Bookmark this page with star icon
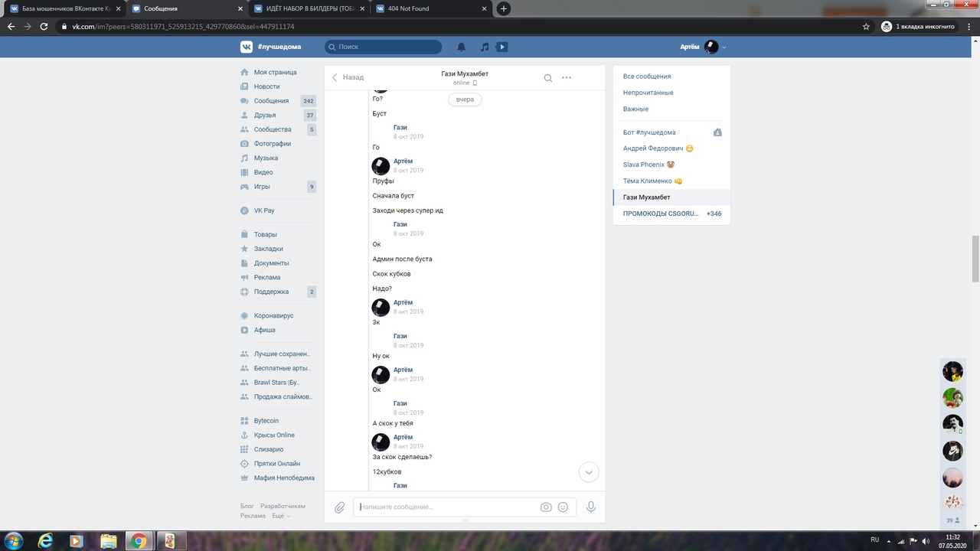Screen dimensions: 980x551 866,26
